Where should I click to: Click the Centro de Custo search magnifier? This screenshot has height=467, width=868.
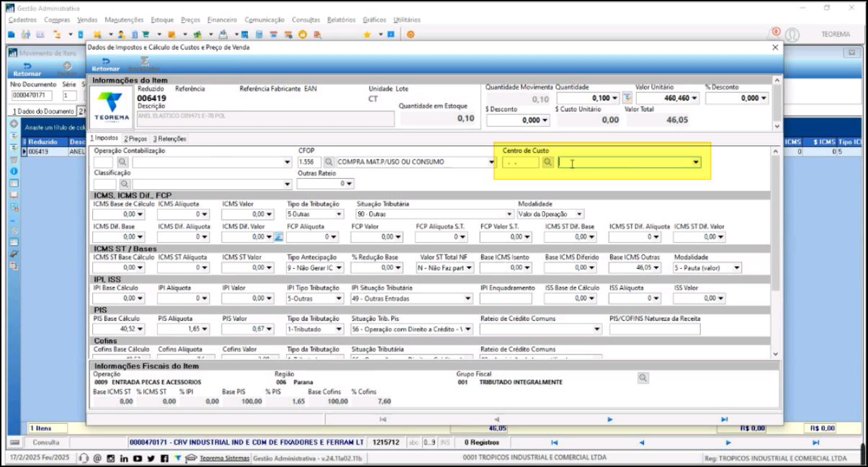pos(548,163)
